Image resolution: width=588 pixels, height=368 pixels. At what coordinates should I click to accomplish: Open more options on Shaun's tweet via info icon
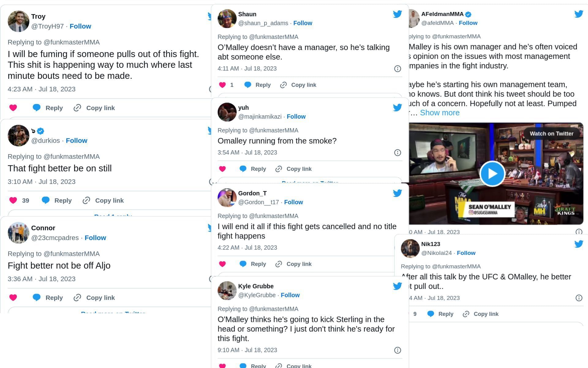(x=397, y=68)
